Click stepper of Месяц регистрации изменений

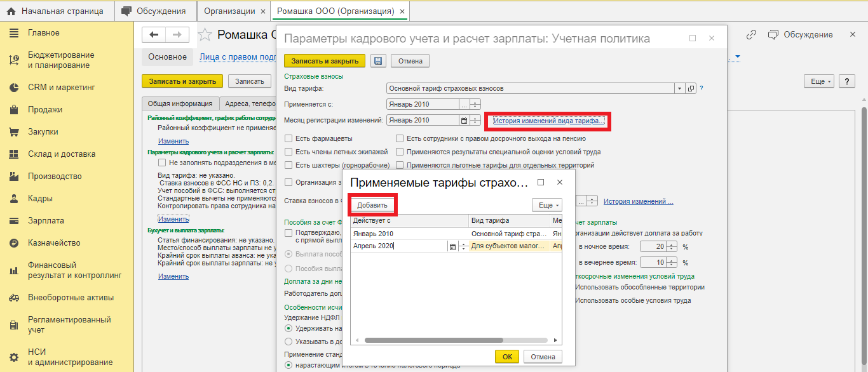(475, 120)
